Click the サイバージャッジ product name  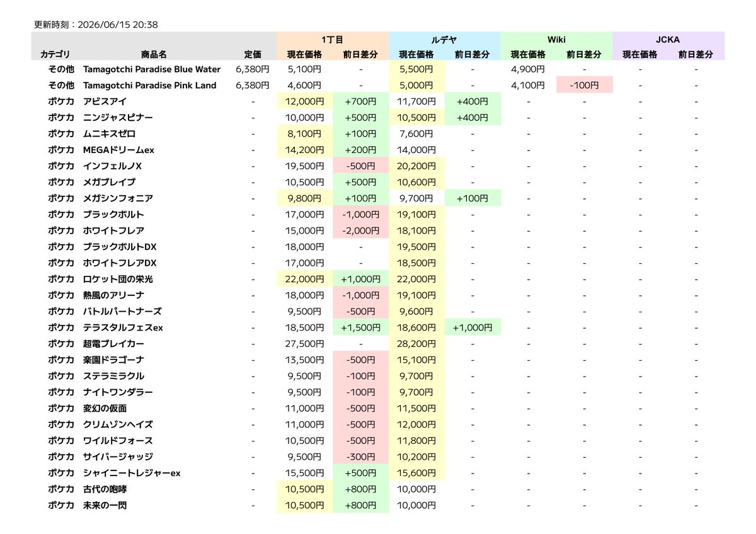point(118,457)
